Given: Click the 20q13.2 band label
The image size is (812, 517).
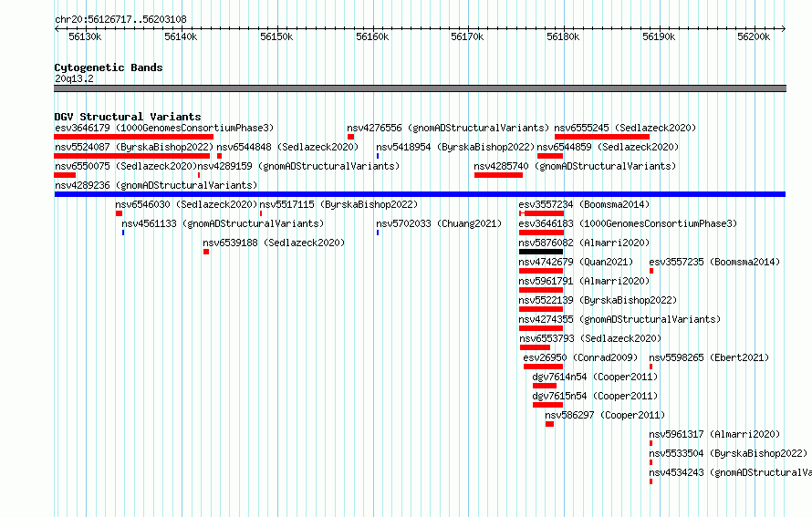Looking at the screenshot, I should click(74, 78).
